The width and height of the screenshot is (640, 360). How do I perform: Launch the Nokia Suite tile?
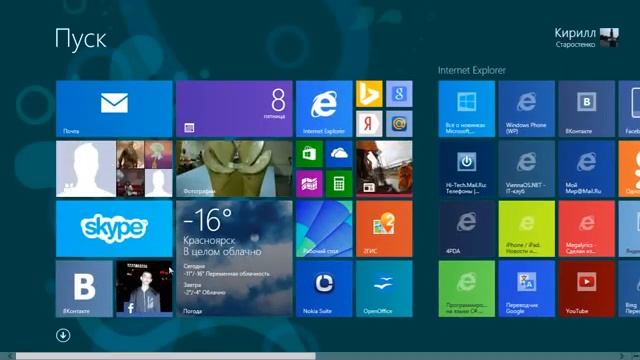(x=324, y=289)
